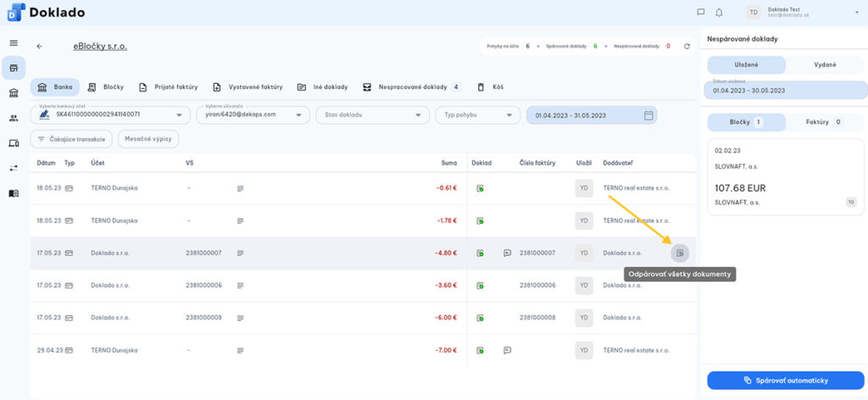Select Uložené in unpaired documents panel

click(746, 64)
